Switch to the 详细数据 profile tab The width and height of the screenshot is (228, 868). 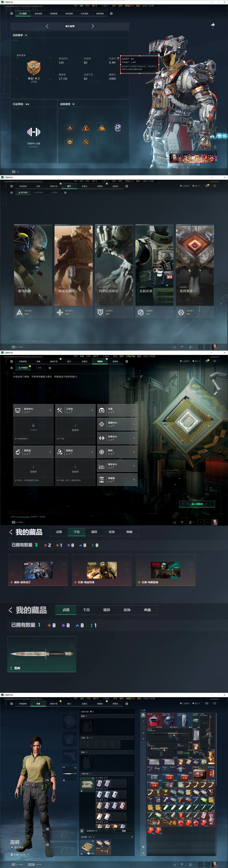[x=54, y=14]
